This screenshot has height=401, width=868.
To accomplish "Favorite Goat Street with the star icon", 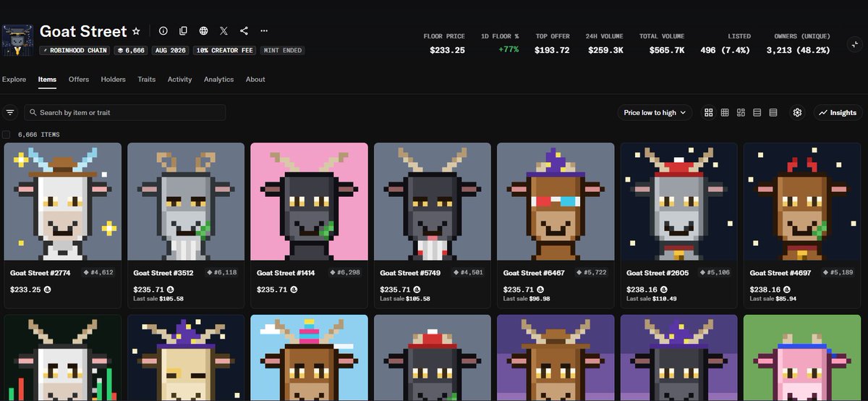I will click(x=136, y=31).
